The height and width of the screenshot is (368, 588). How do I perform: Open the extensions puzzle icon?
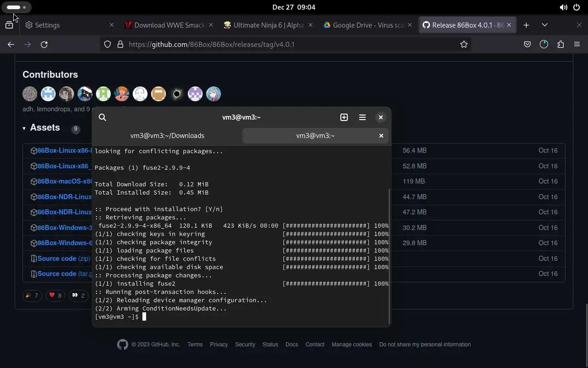point(560,45)
